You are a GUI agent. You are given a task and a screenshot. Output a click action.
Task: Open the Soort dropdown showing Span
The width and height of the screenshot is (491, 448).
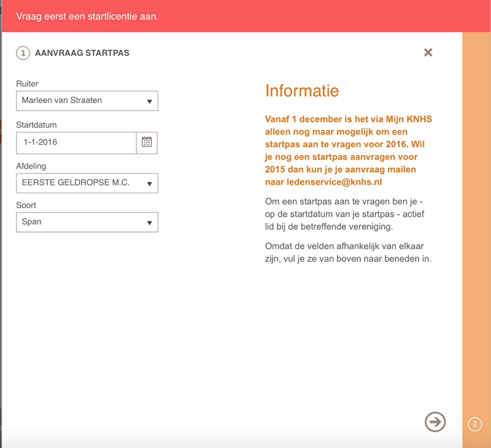(87, 222)
